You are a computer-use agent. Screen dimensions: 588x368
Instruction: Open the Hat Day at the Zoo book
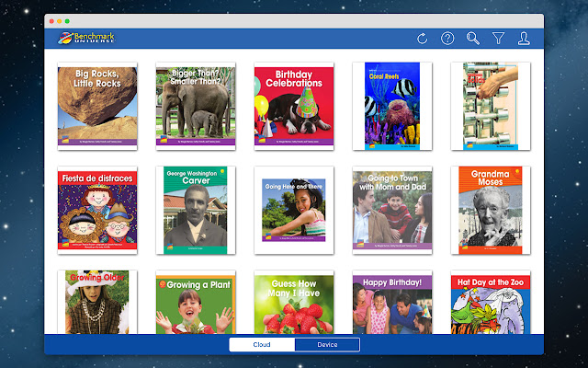click(490, 304)
